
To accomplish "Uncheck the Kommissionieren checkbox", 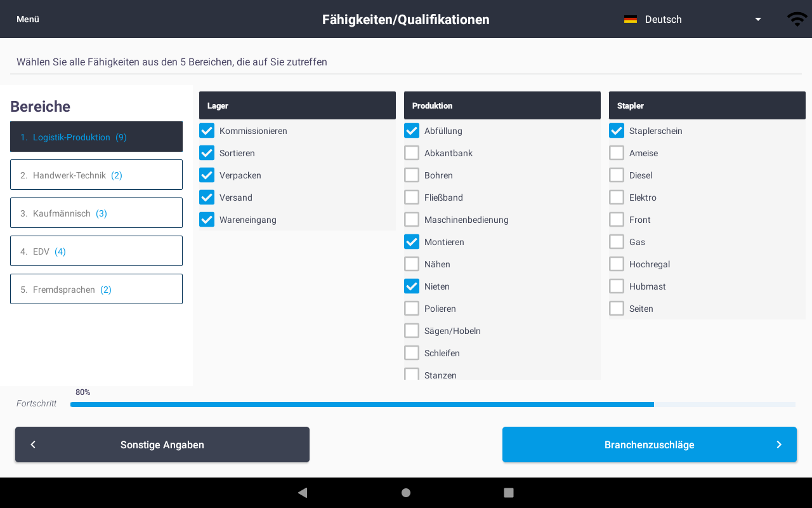I will tap(207, 131).
